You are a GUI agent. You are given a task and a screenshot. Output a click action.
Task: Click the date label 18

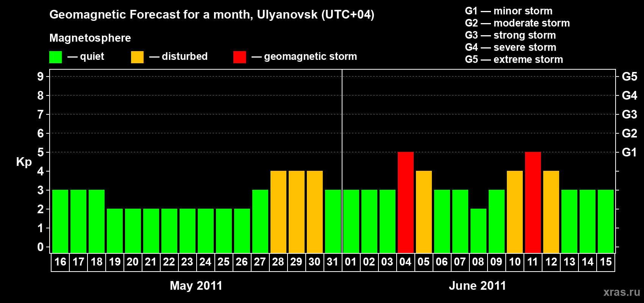pyautogui.click(x=97, y=262)
